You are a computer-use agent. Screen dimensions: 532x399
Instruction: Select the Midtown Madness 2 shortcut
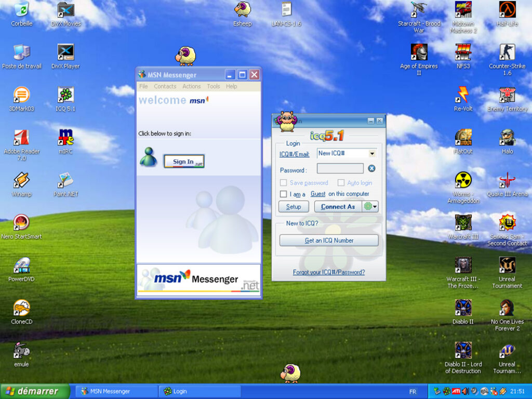[463, 16]
